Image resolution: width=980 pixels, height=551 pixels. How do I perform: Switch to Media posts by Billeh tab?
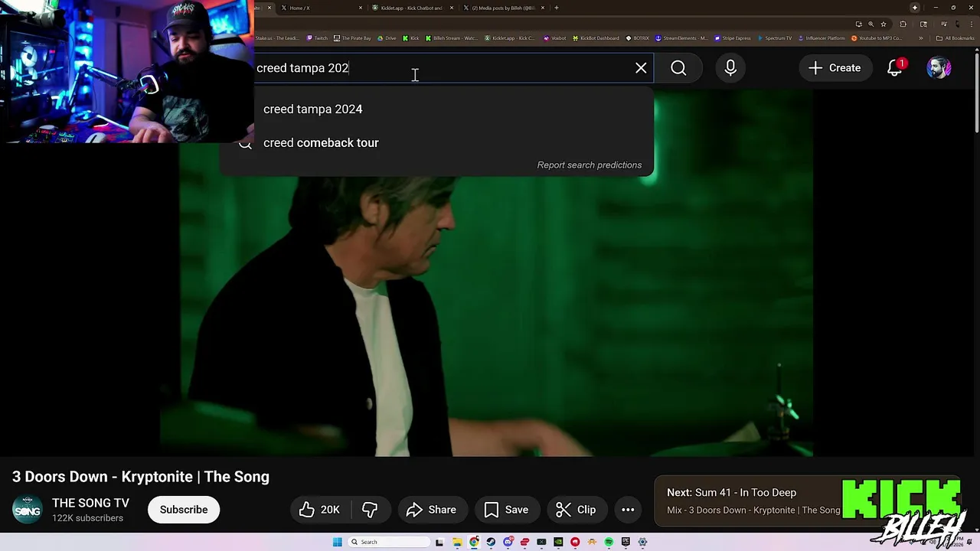coord(504,8)
